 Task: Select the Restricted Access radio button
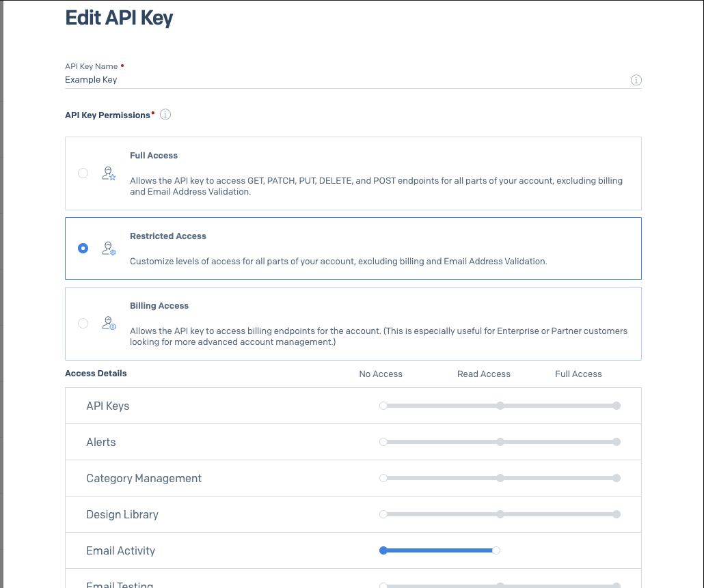83,249
